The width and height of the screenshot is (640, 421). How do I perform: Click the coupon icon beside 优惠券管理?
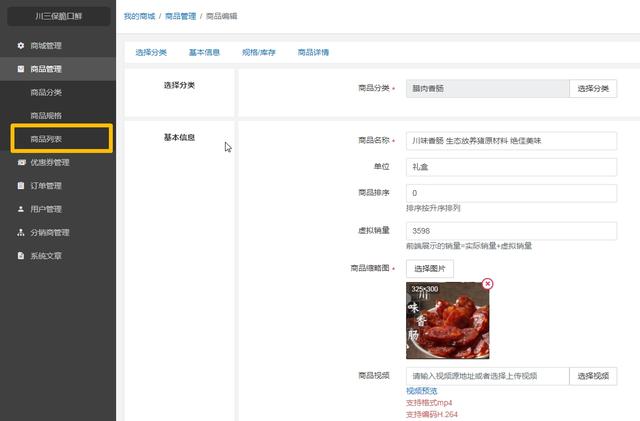point(21,162)
